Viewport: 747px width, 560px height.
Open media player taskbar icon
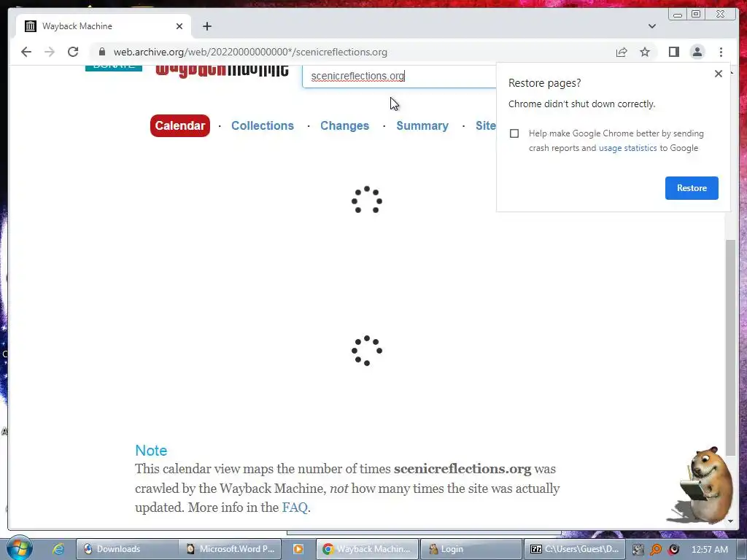[x=298, y=549]
